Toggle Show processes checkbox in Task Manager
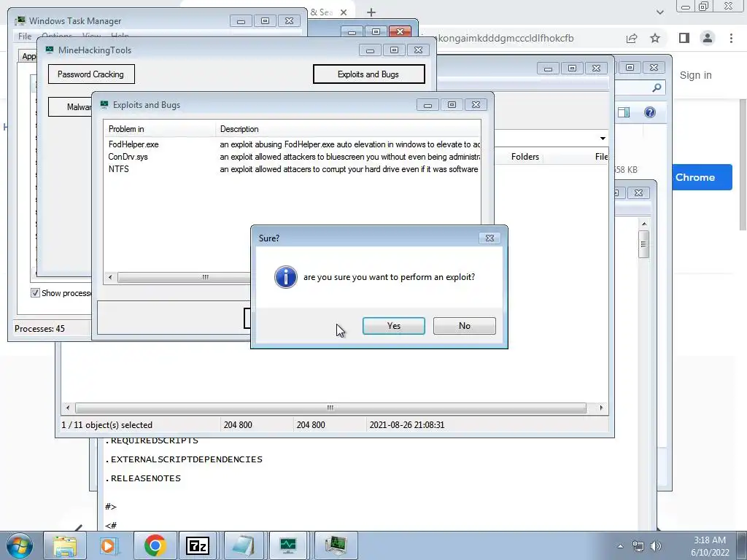This screenshot has width=747, height=560. pyautogui.click(x=35, y=293)
